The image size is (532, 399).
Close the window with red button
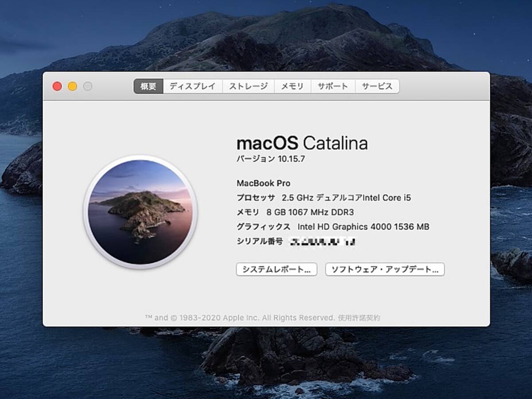click(57, 86)
